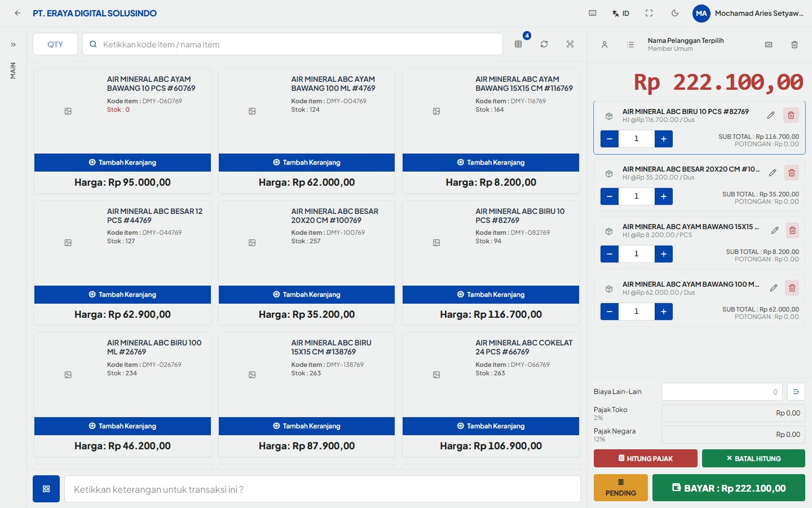Clear cart with the top trash icon
This screenshot has height=508, width=812.
click(795, 45)
